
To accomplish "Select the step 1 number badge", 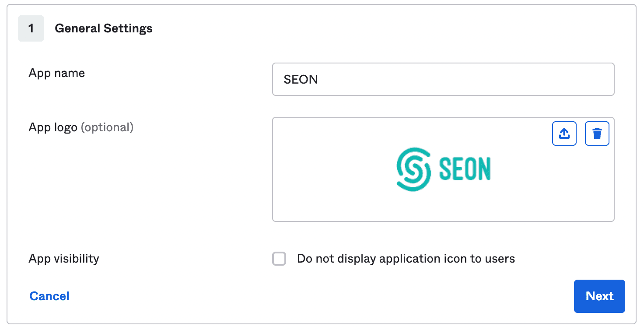I will [x=31, y=28].
